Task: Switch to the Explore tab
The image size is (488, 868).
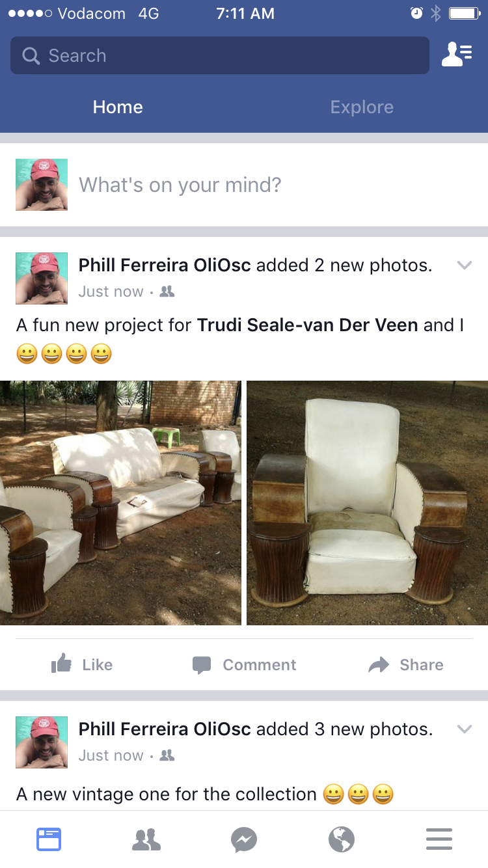Action: point(362,107)
